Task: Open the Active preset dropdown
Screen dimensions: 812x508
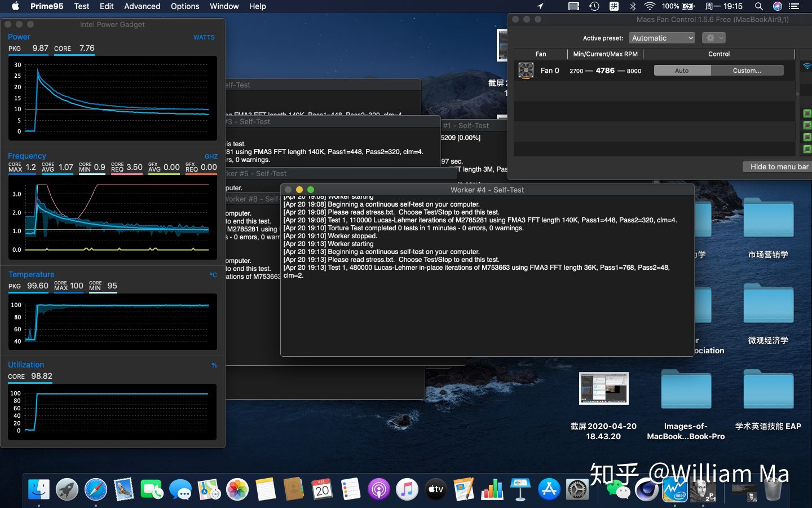Action: tap(662, 38)
